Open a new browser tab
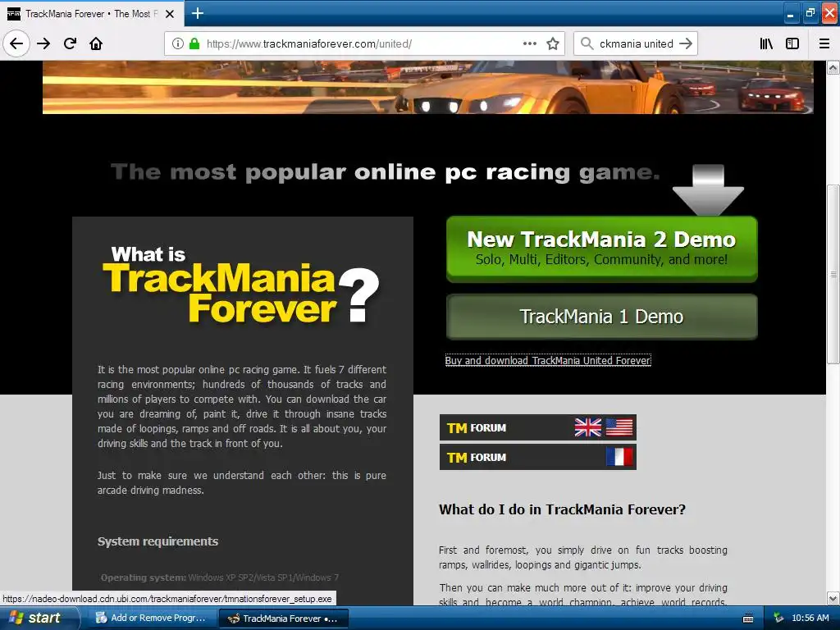This screenshot has height=630, width=840. (x=198, y=13)
